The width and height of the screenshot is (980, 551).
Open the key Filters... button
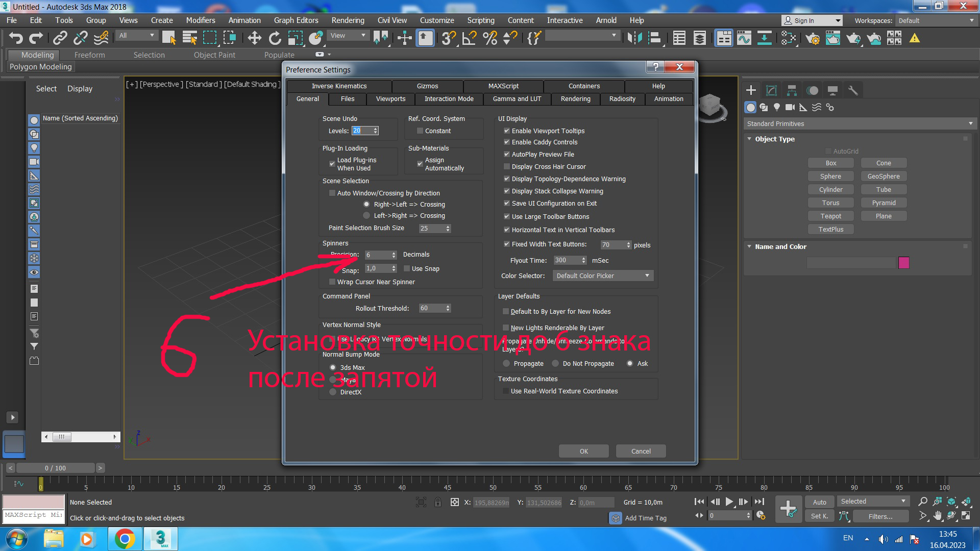(880, 517)
